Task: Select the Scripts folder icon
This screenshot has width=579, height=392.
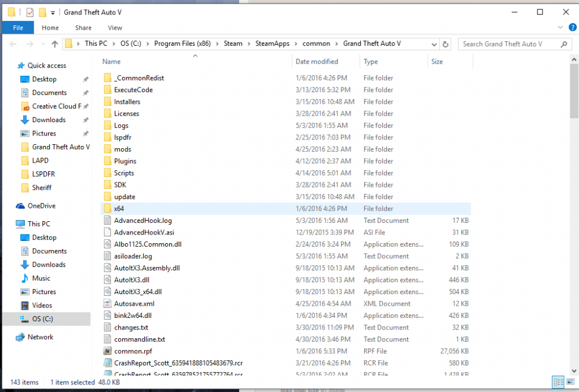Action: [108, 173]
